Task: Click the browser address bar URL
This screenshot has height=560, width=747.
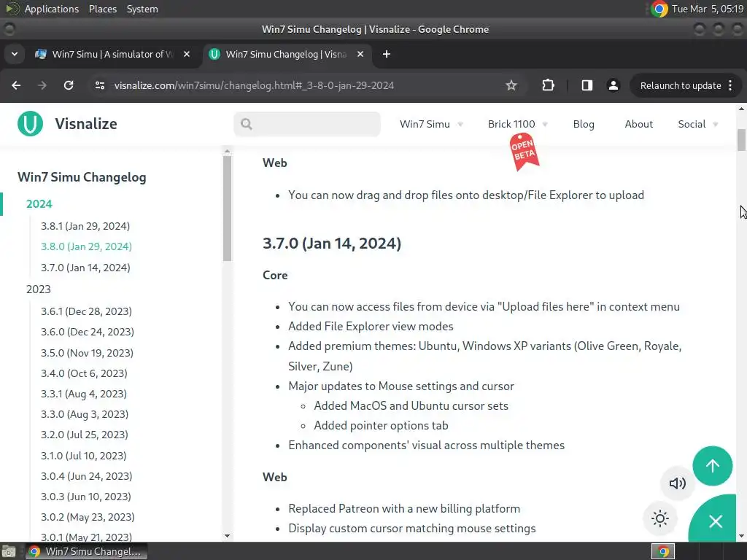Action: coord(254,86)
